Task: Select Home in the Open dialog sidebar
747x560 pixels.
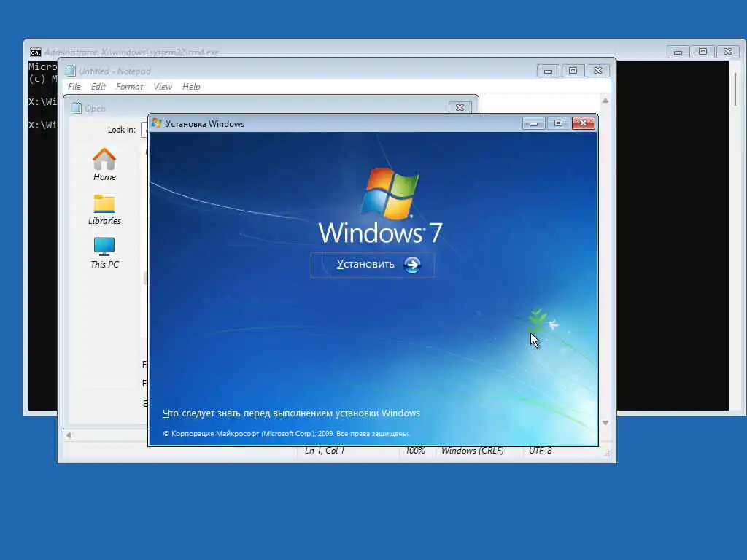Action: click(104, 165)
